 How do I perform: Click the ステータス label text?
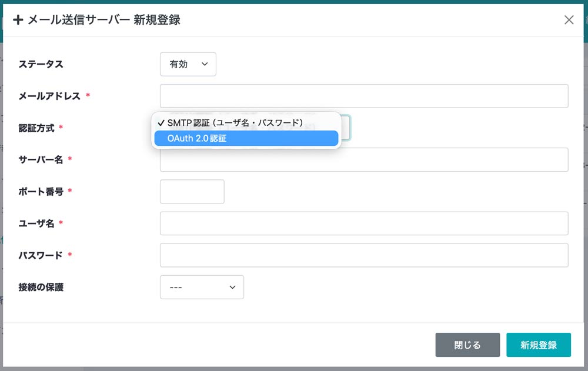(41, 65)
